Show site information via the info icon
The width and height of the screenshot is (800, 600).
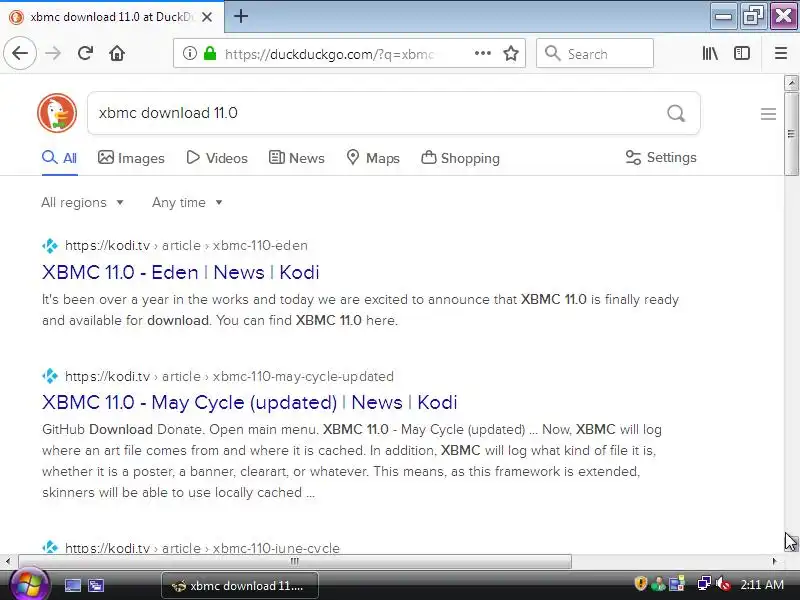tap(190, 53)
